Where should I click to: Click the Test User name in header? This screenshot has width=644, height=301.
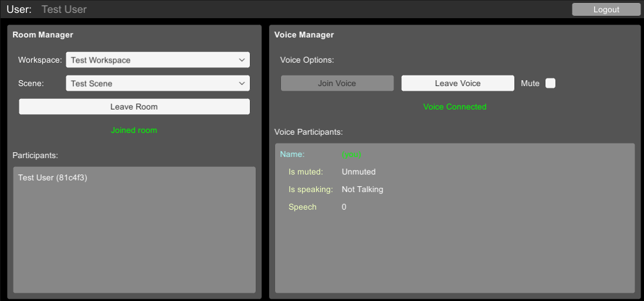(x=64, y=9)
